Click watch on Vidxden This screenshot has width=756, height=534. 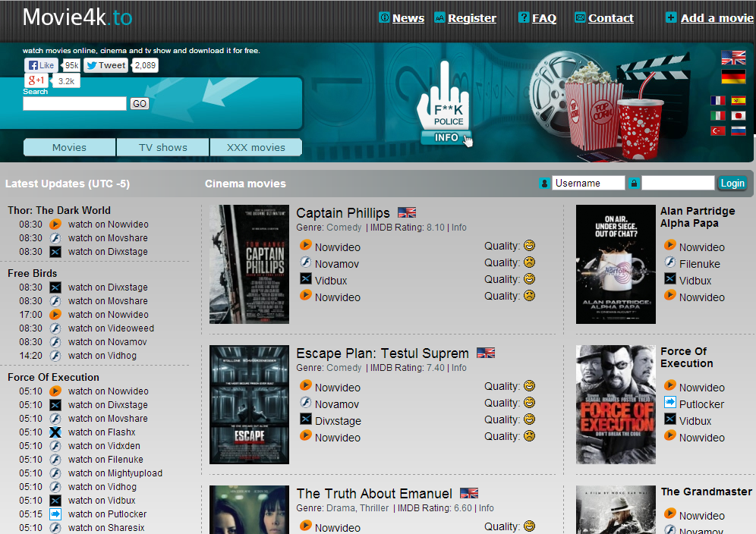[x=104, y=446]
